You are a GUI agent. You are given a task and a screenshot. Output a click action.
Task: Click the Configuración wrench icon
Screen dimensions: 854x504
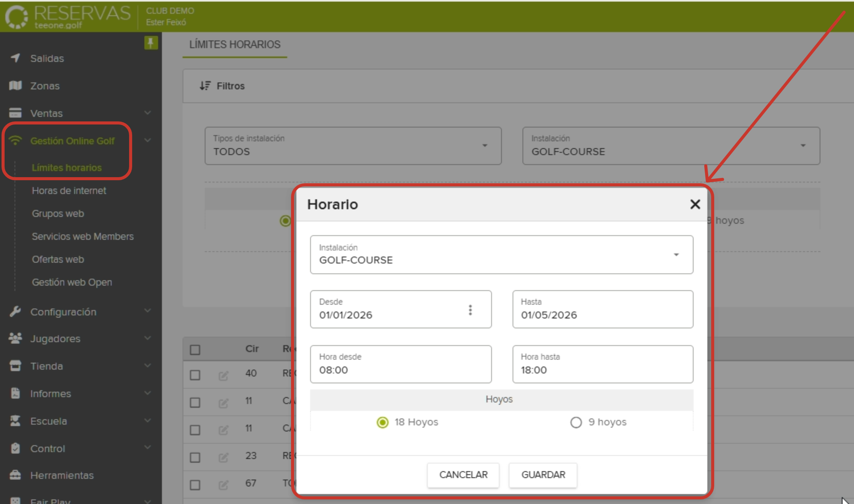click(15, 312)
